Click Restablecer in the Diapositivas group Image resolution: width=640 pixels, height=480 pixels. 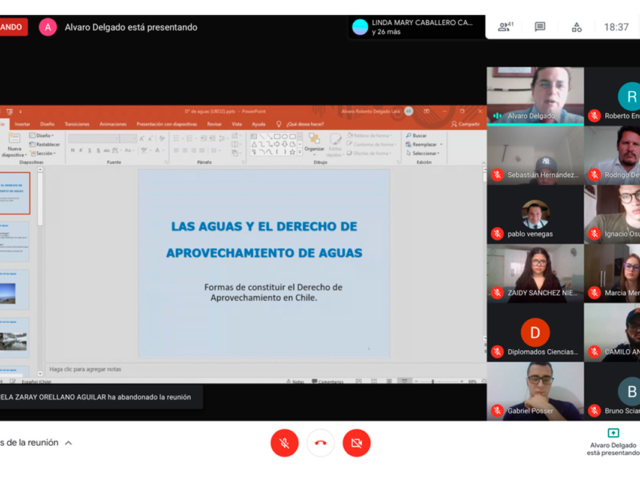coord(44,144)
